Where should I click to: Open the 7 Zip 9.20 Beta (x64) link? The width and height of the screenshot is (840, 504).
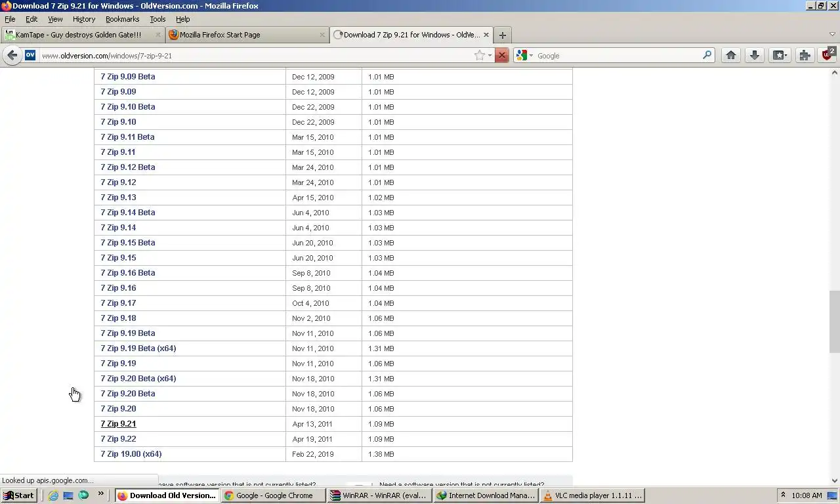(138, 379)
